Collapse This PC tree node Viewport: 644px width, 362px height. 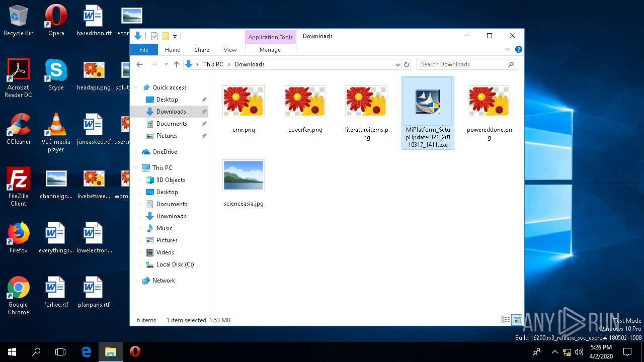click(136, 168)
